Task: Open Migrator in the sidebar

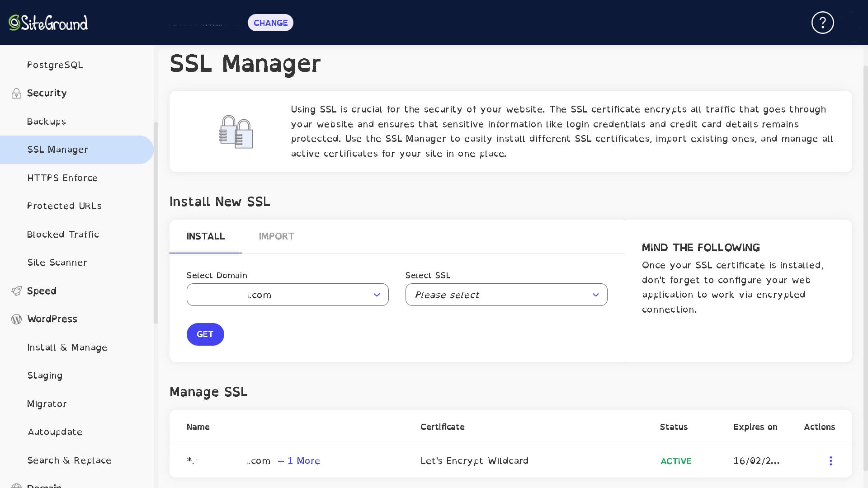Action: pyautogui.click(x=47, y=404)
